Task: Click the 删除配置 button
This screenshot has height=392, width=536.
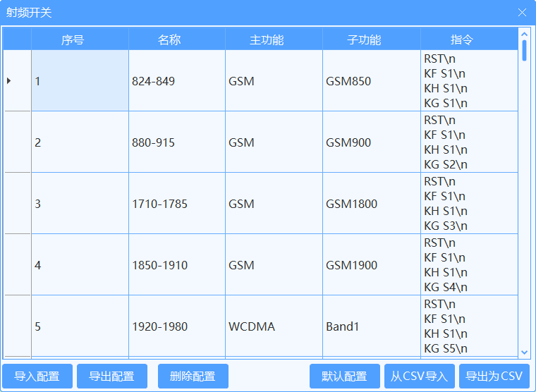Action: (193, 376)
